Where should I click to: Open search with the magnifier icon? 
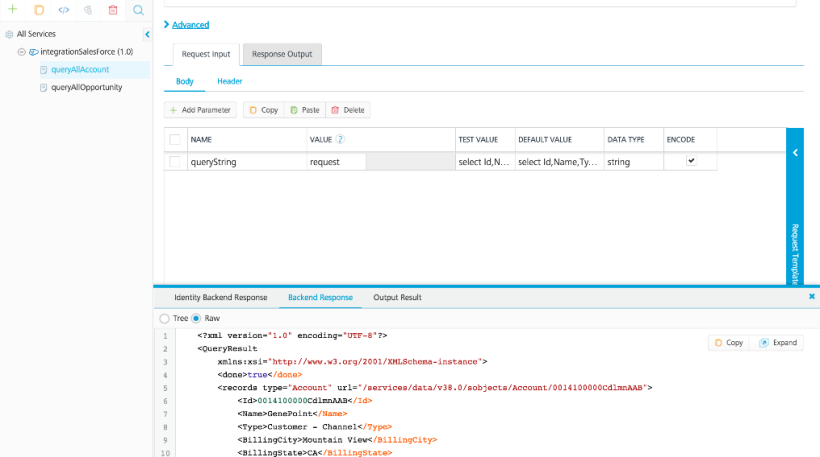point(138,10)
